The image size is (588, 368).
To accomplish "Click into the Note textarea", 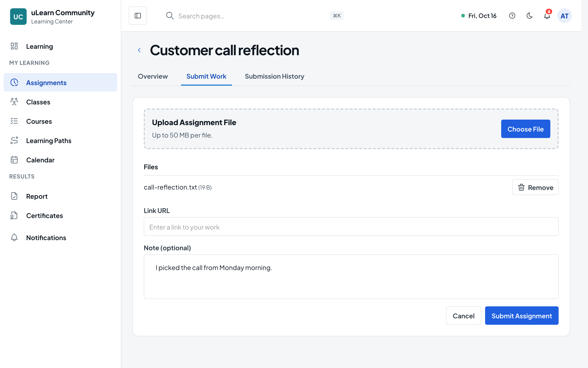I will [351, 277].
